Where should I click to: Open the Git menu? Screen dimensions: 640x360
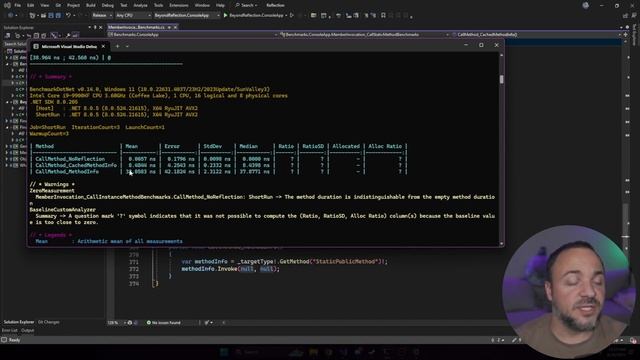click(x=58, y=5)
